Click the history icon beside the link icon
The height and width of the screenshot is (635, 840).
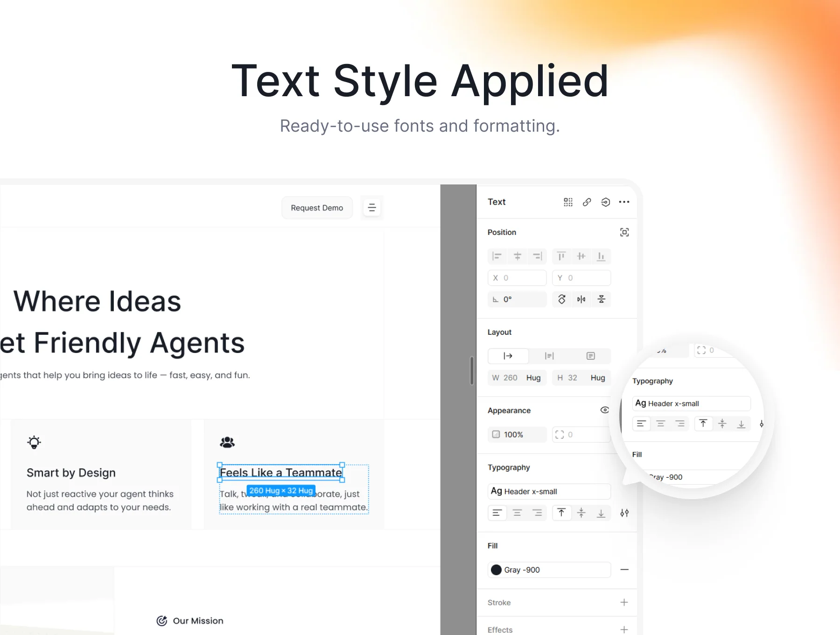(x=605, y=202)
